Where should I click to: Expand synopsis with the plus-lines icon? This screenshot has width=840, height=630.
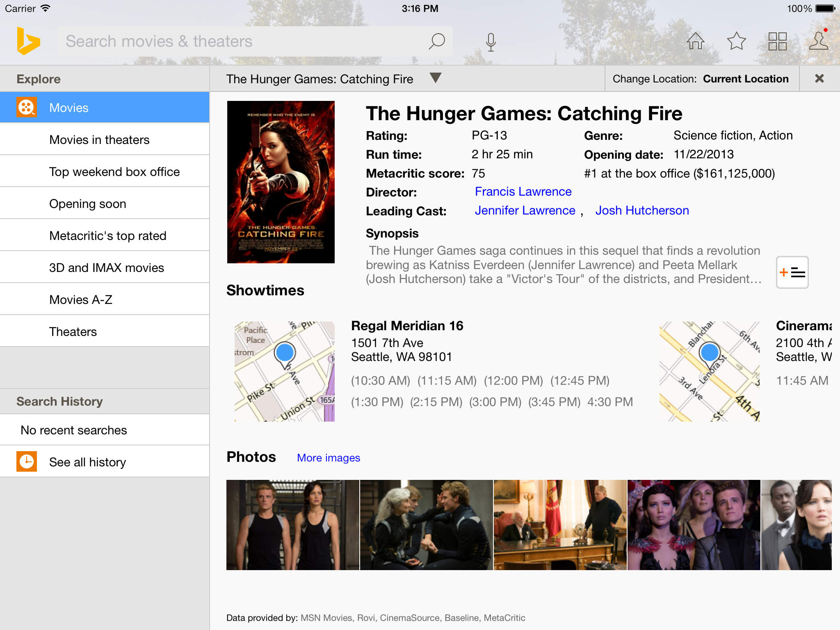point(792,272)
